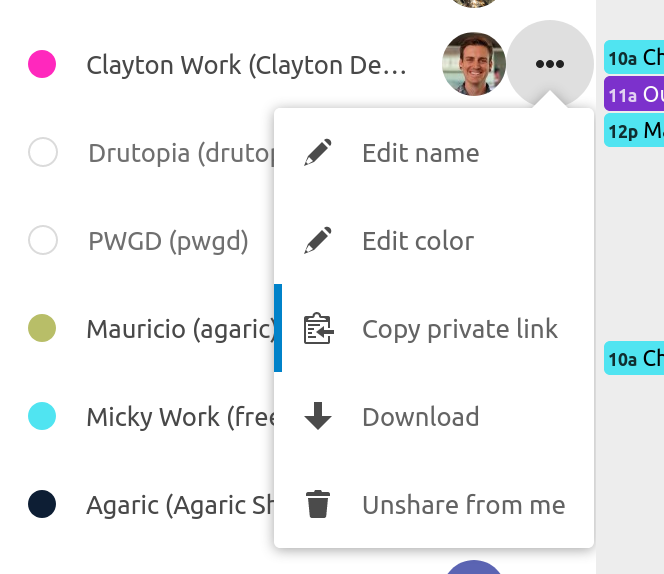This screenshot has height=574, width=664.
Task: Open the purple 11a calendar event
Action: click(634, 94)
